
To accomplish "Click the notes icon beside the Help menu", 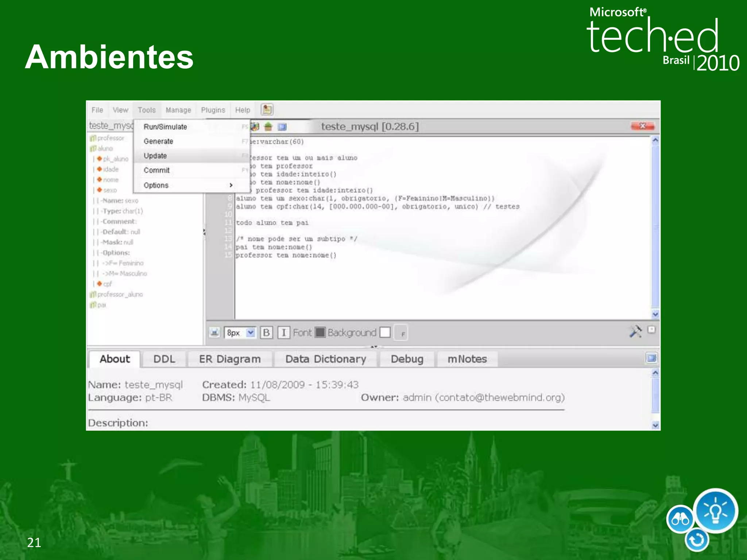I will [x=267, y=109].
